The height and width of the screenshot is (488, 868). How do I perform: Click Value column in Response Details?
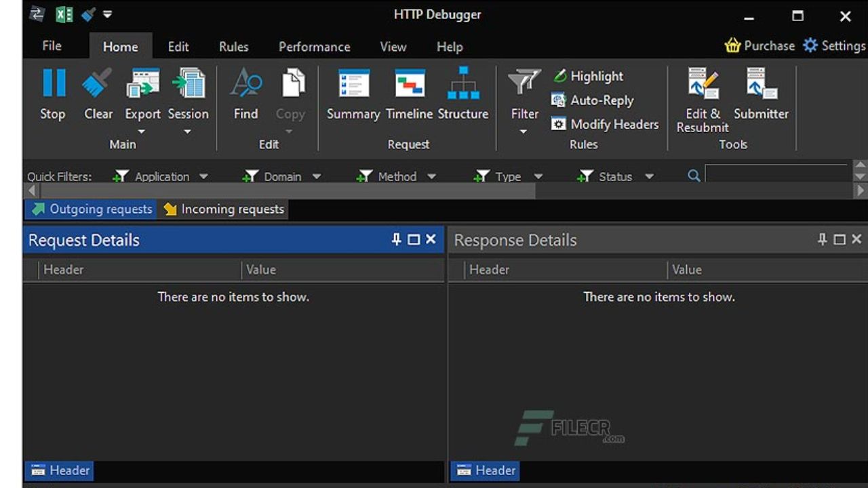coord(768,270)
